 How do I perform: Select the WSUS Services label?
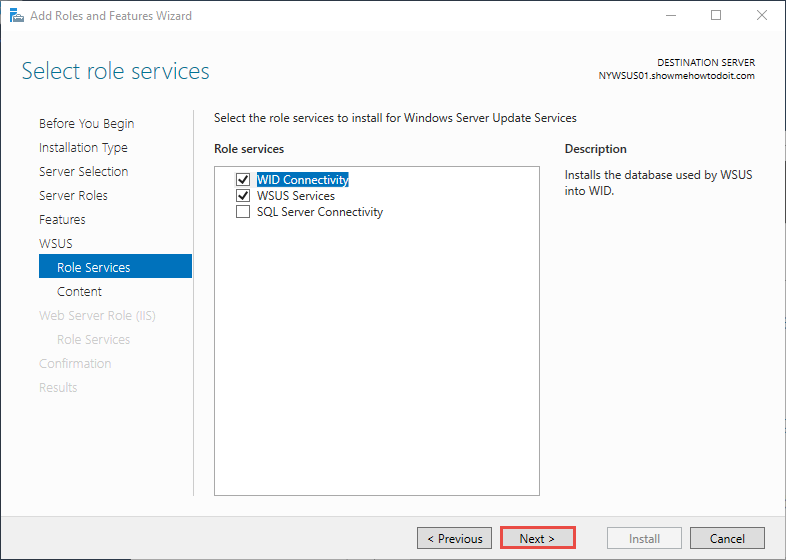coord(296,196)
